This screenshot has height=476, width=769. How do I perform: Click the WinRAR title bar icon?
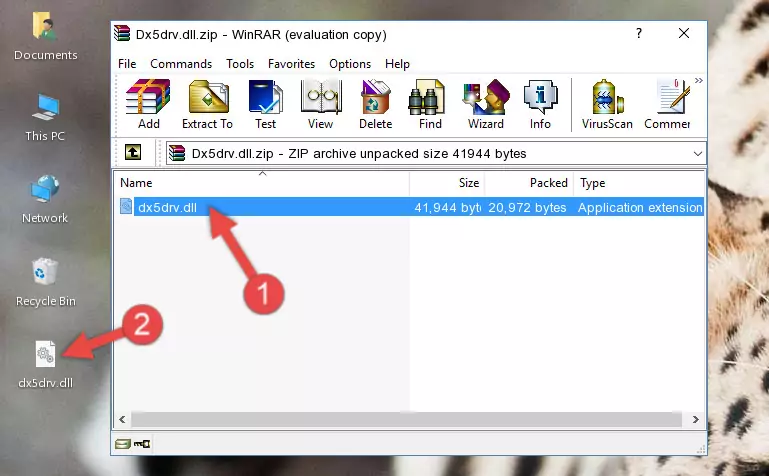122,33
